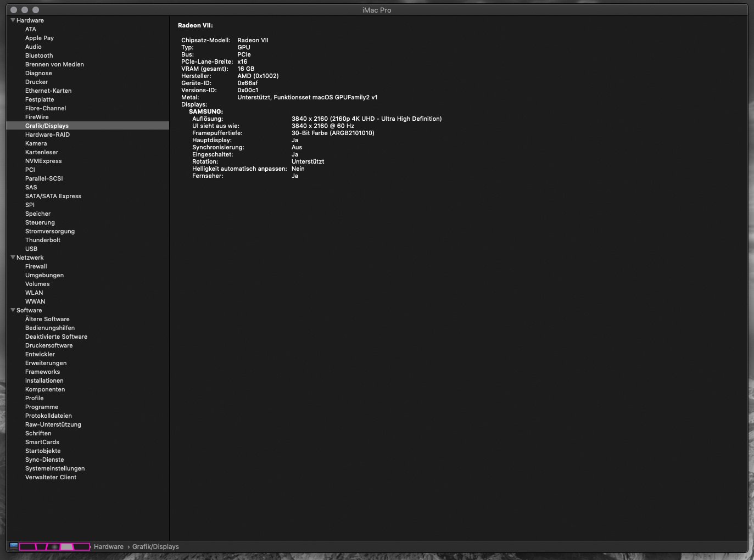The image size is (754, 560).
Task: Select the SAS entry
Action: (x=31, y=187)
